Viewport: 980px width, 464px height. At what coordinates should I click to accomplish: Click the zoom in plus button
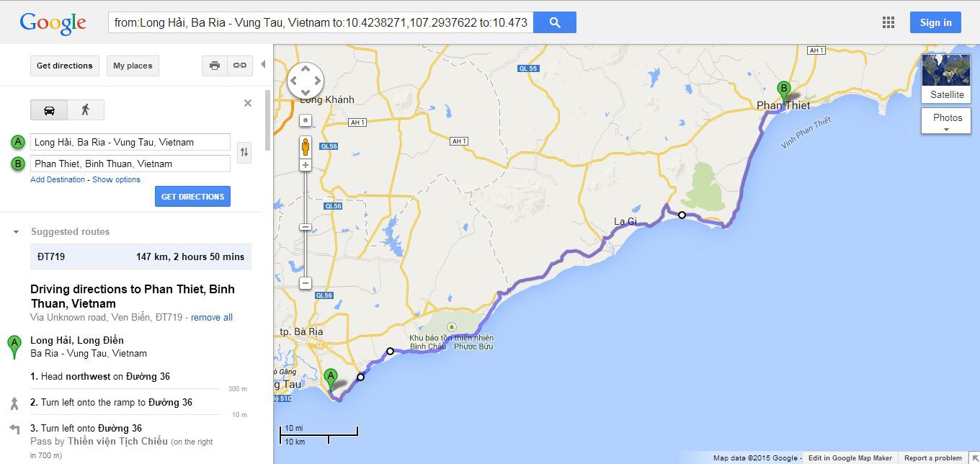pyautogui.click(x=306, y=165)
